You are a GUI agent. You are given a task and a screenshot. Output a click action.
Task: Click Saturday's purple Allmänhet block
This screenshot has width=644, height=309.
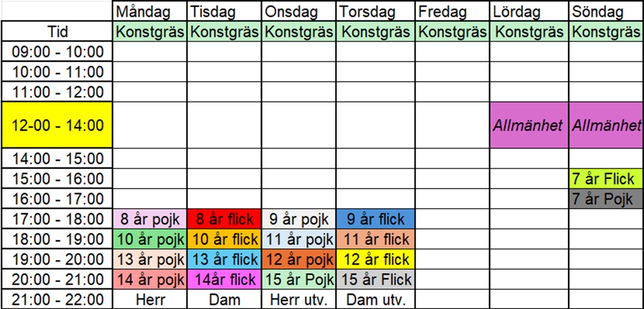point(529,125)
